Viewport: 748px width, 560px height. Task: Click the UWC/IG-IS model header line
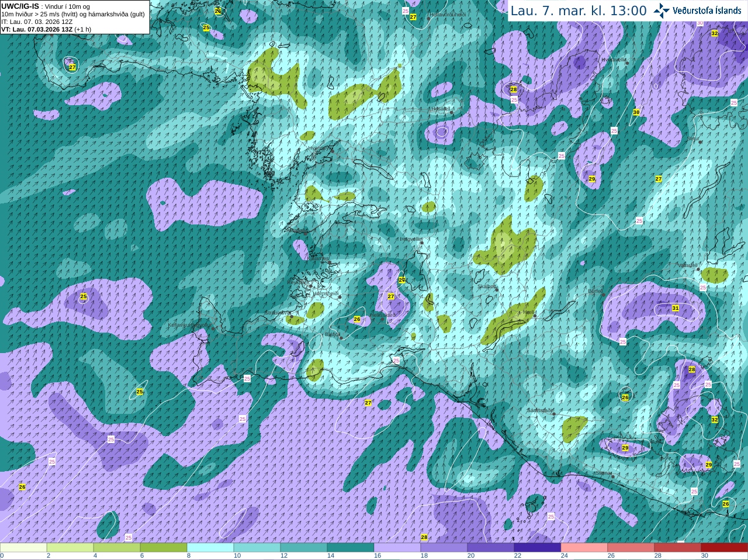click(x=45, y=6)
